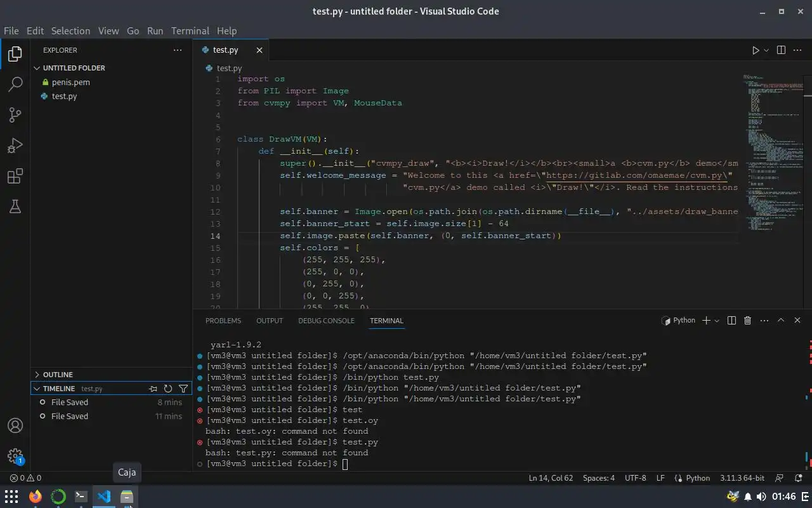
Task: Split the editor right
Action: [782, 50]
